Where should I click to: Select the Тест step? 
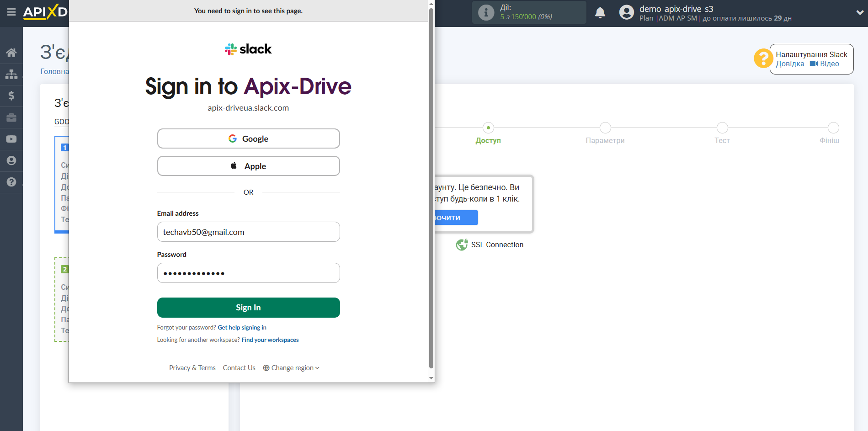pos(722,133)
